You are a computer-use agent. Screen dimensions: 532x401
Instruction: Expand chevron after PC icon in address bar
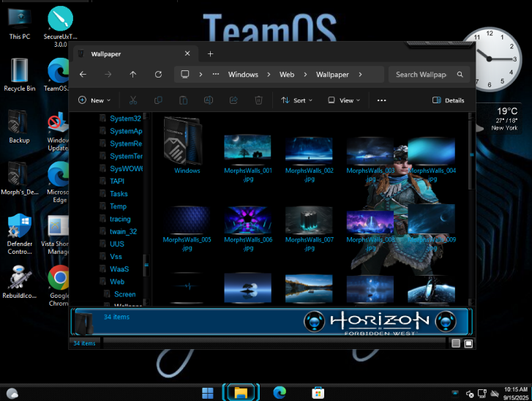click(x=201, y=75)
